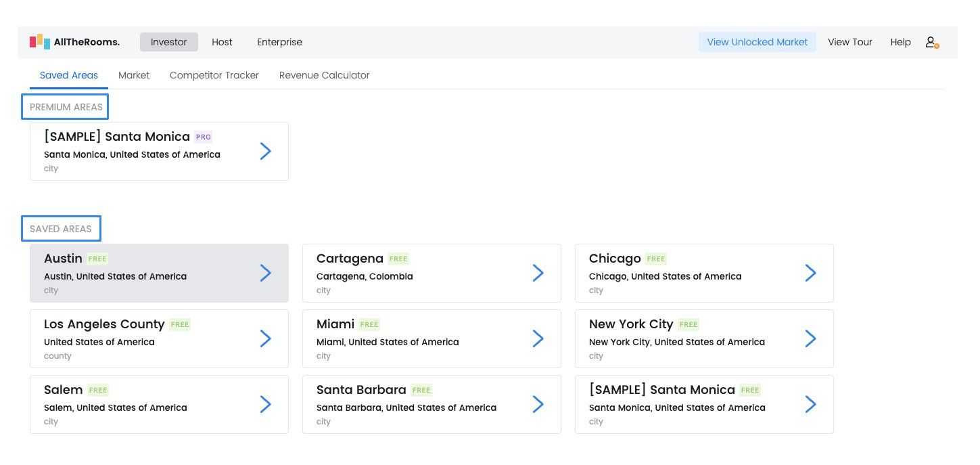980x465 pixels.
Task: Click the AllTheRooms logo icon
Action: point(40,42)
